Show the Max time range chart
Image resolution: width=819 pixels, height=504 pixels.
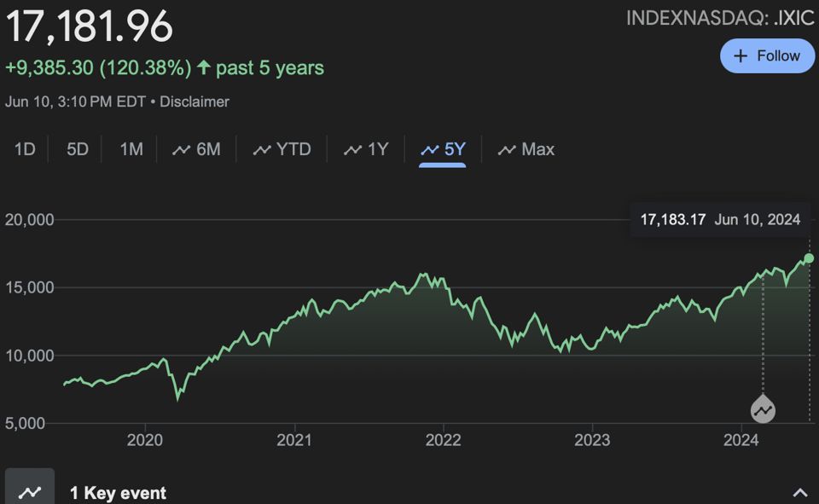pyautogui.click(x=526, y=149)
